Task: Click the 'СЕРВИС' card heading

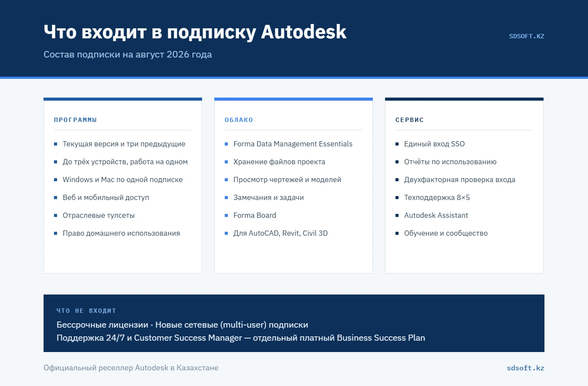Action: click(x=409, y=120)
